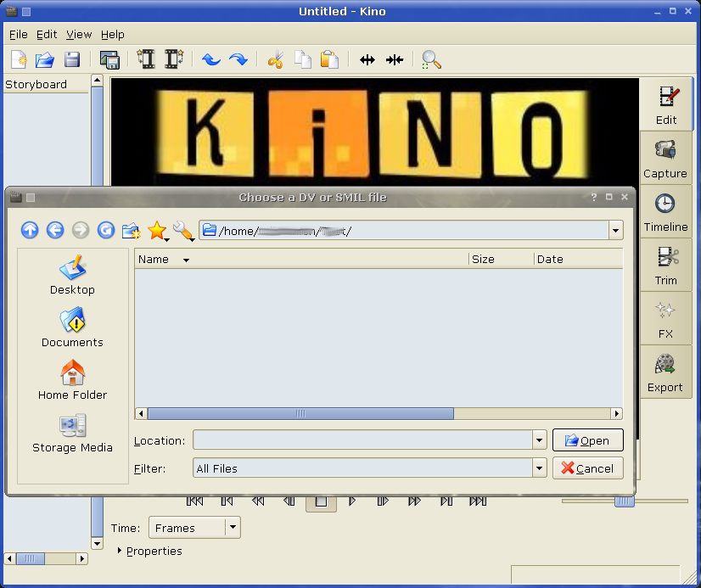Switch to the FX tab
Image resolution: width=701 pixels, height=588 pixels.
coord(665,319)
